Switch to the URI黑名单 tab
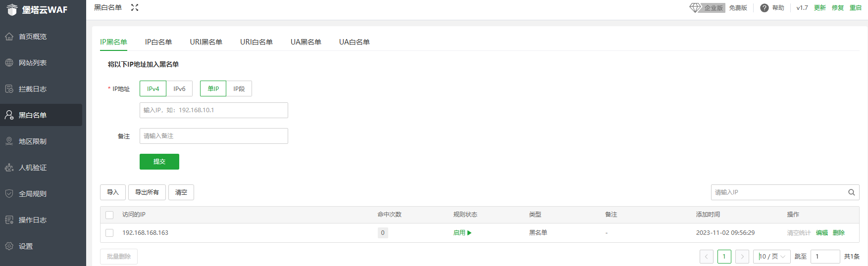 (206, 42)
